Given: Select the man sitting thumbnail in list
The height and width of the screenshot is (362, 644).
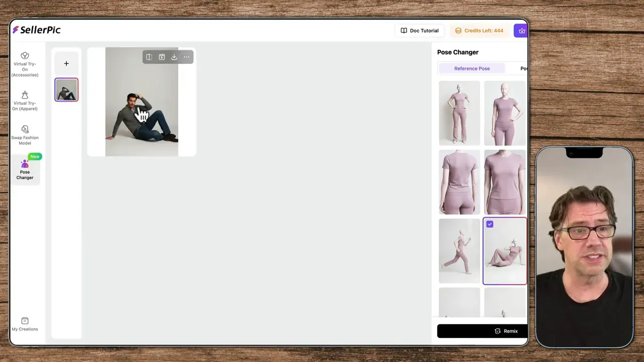Looking at the screenshot, I should pos(66,90).
